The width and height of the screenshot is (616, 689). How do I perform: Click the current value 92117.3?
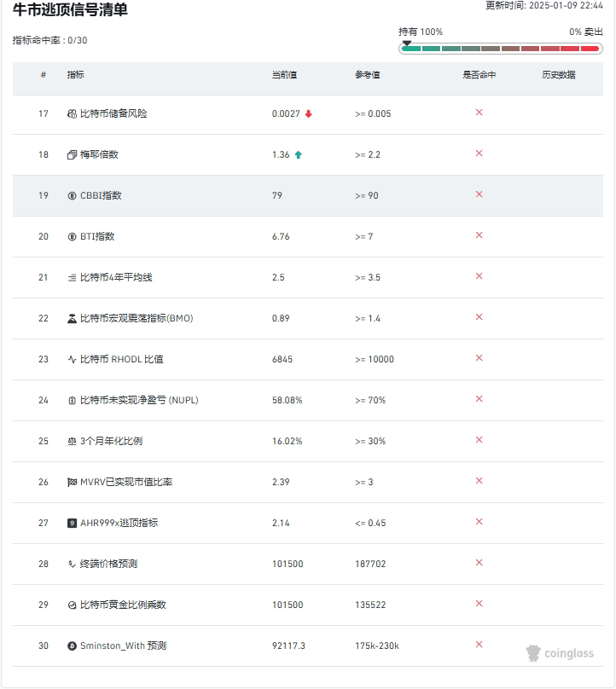[x=288, y=646]
